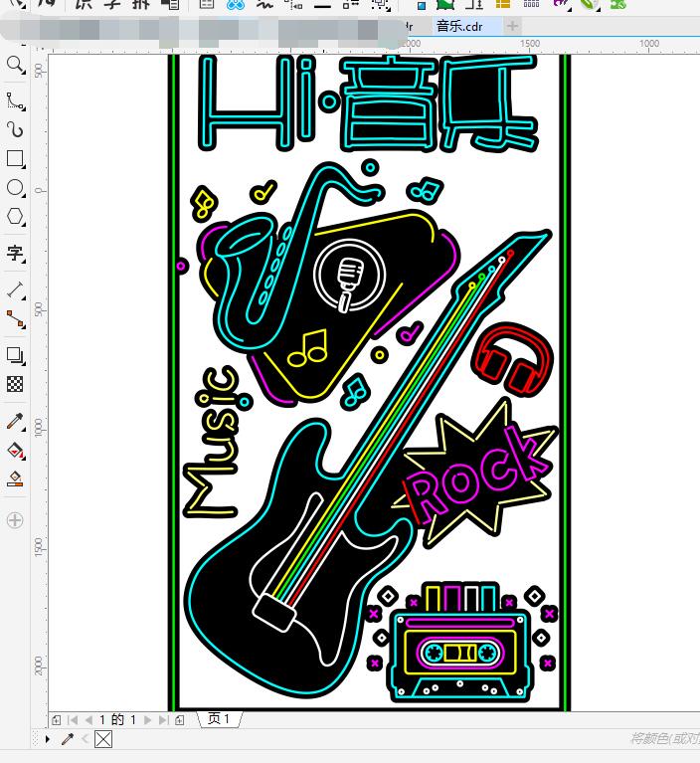This screenshot has height=763, width=700.
Task: Switch to the 音乐.cdr document tab
Action: (459, 26)
